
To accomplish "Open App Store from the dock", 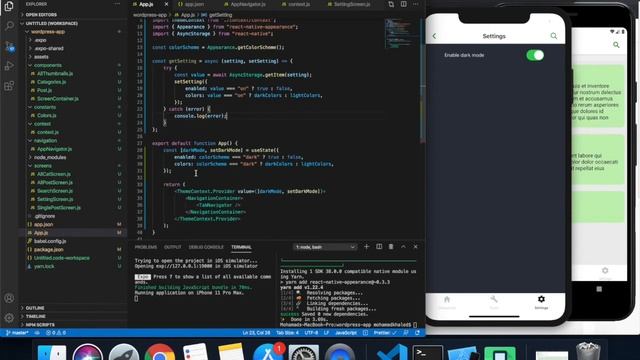I will click(x=268, y=353).
